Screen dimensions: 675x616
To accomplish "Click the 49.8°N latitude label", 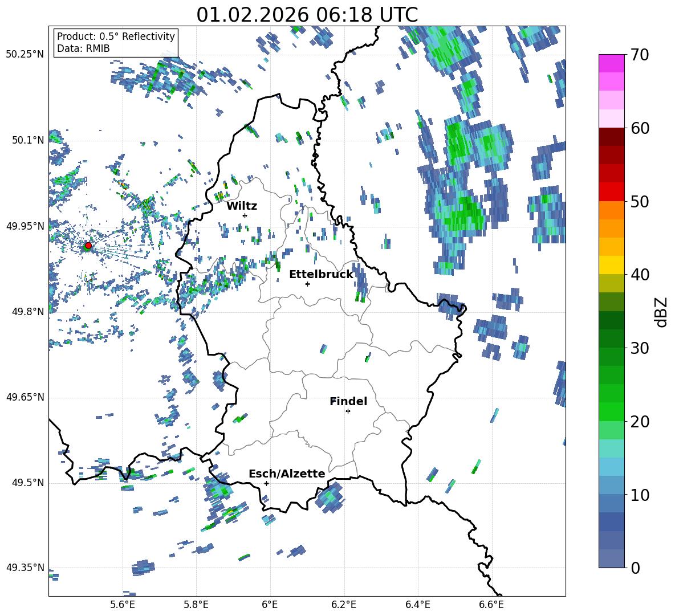I will pos(28,312).
